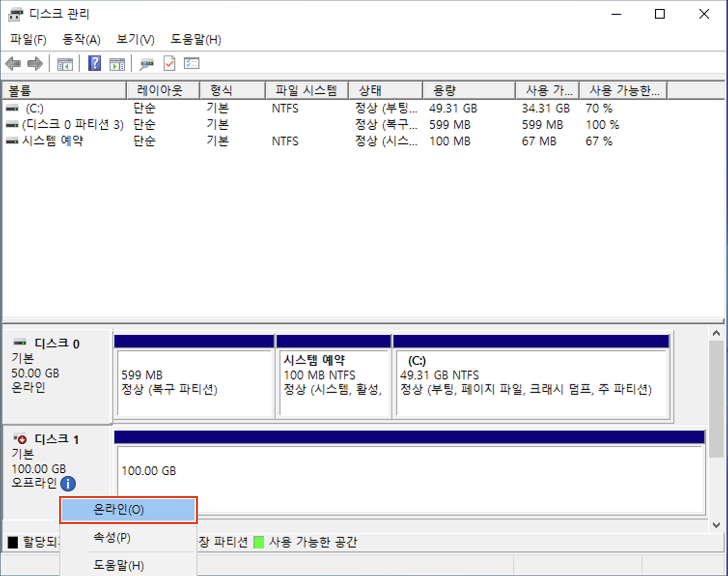Viewport: 728px width, 576px height.
Task: Click the 67 MB free space cell
Action: [x=539, y=141]
